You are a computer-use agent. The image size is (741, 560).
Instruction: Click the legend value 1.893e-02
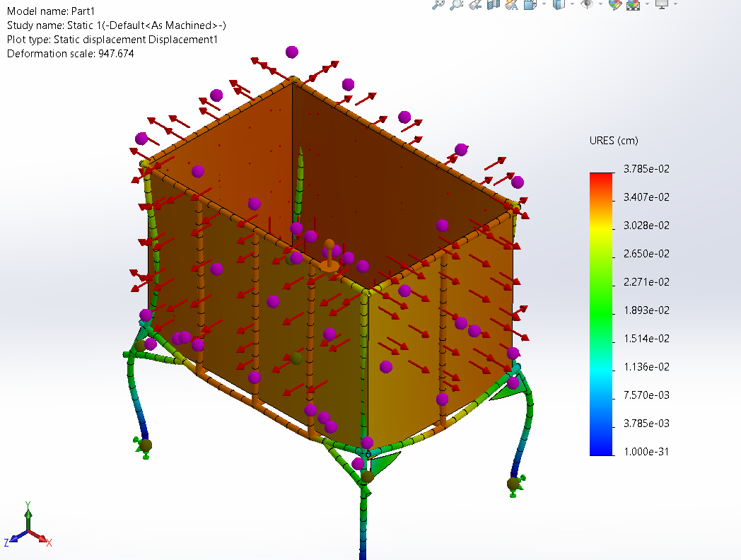646,310
